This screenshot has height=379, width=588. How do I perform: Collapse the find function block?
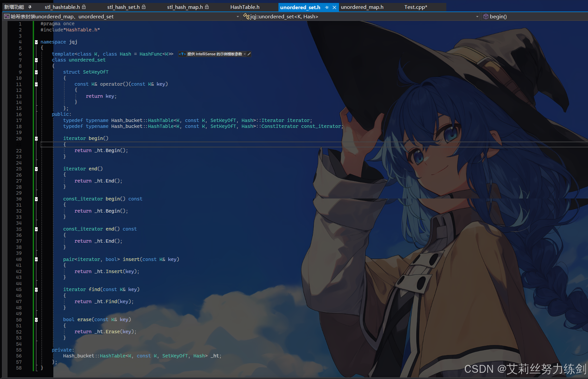(x=36, y=290)
